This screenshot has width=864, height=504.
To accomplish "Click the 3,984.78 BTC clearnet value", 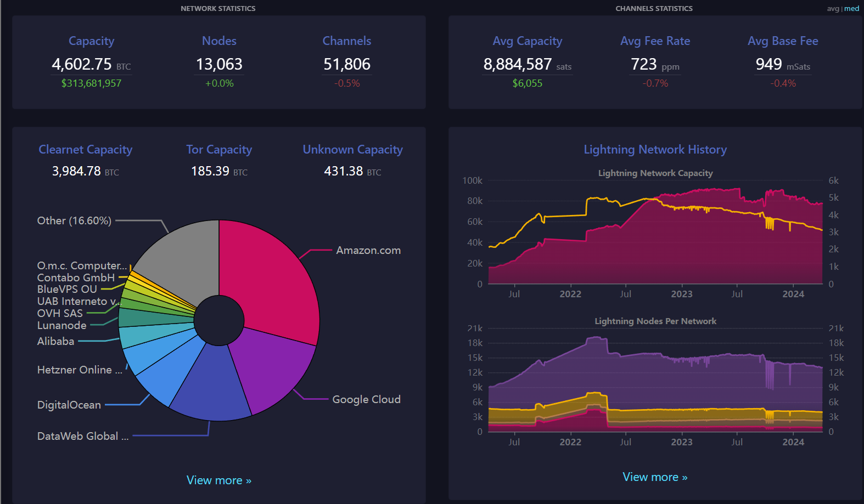I will click(x=86, y=172).
